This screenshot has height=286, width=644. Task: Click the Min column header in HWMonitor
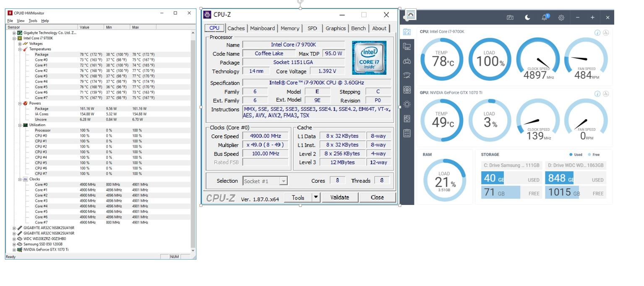[x=117, y=27]
